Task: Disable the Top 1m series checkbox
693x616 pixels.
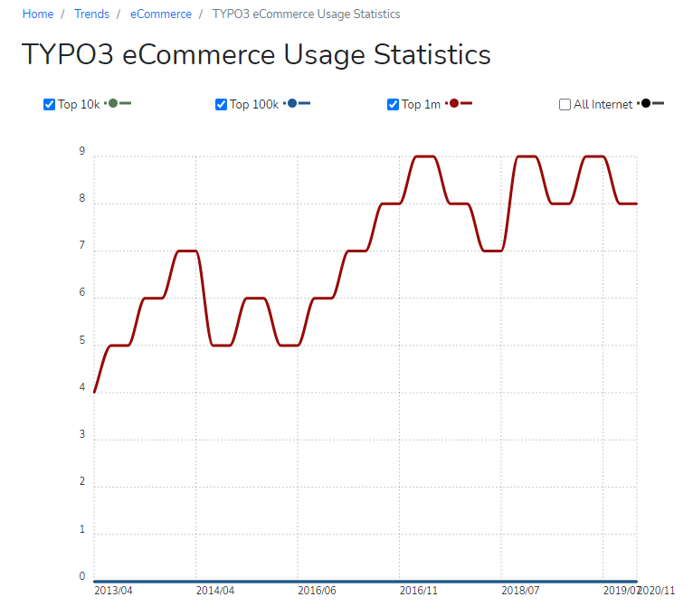Action: click(x=393, y=104)
